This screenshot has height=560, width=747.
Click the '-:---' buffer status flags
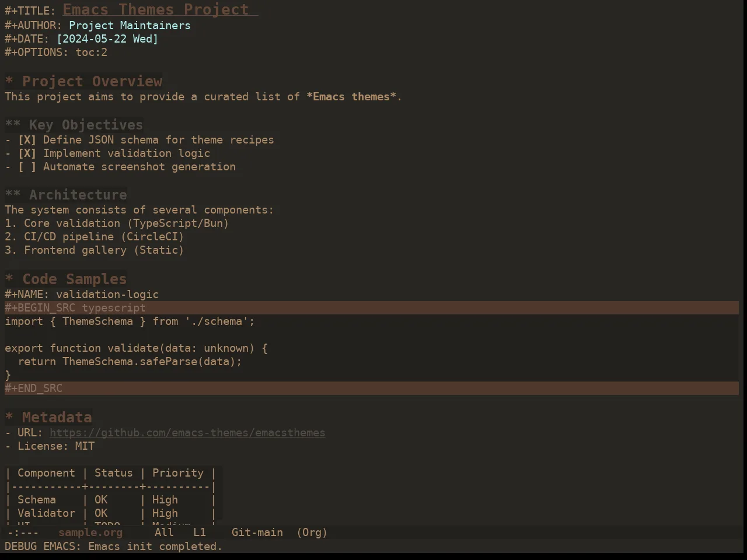(23, 533)
